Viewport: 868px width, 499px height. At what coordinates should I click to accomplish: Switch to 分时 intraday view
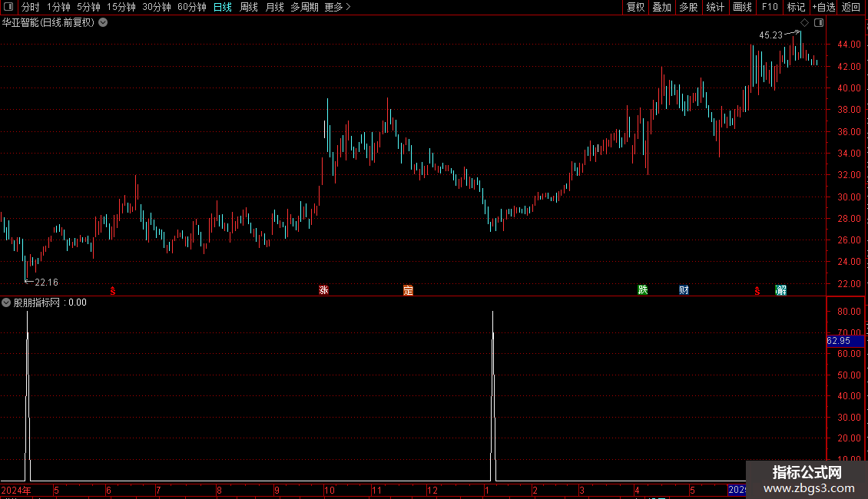[31, 7]
